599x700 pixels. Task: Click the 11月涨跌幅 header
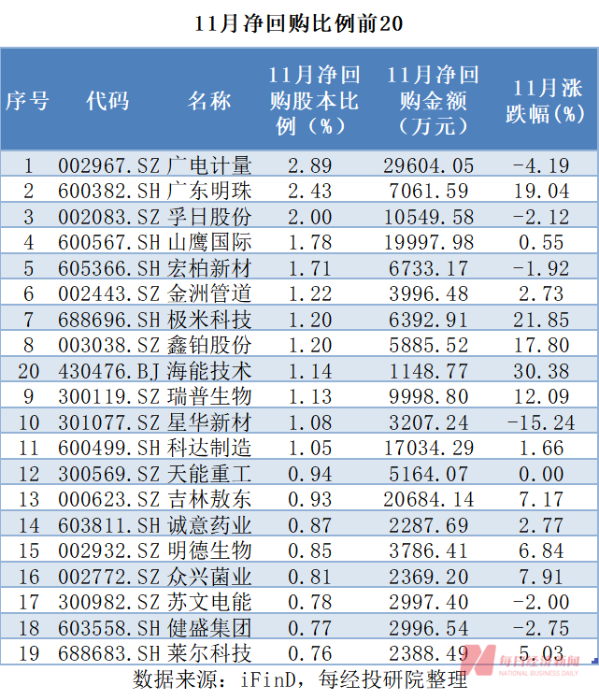pyautogui.click(x=545, y=101)
